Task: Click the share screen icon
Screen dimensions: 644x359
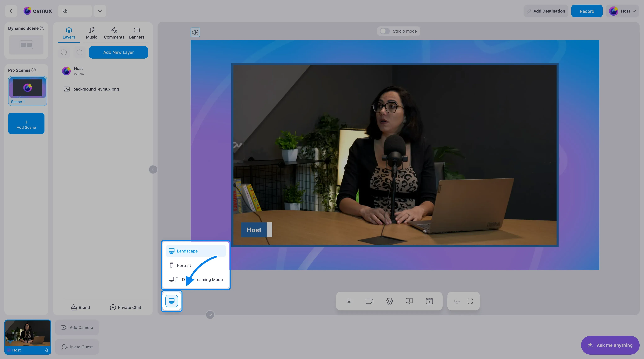Action: [x=409, y=301]
